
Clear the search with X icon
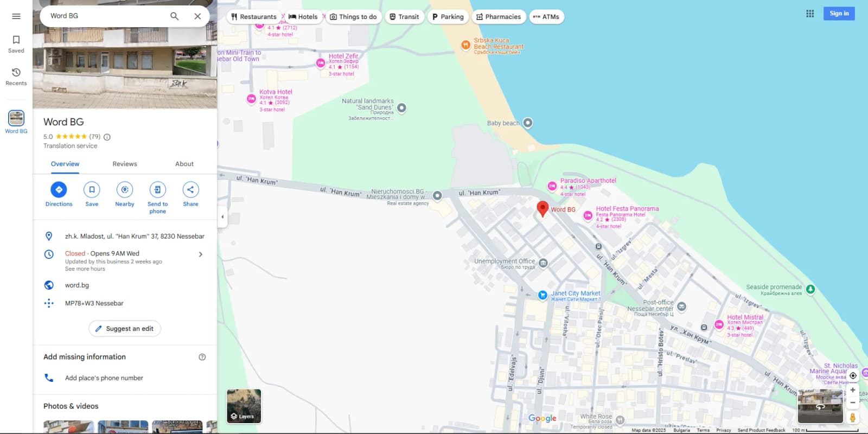click(197, 16)
